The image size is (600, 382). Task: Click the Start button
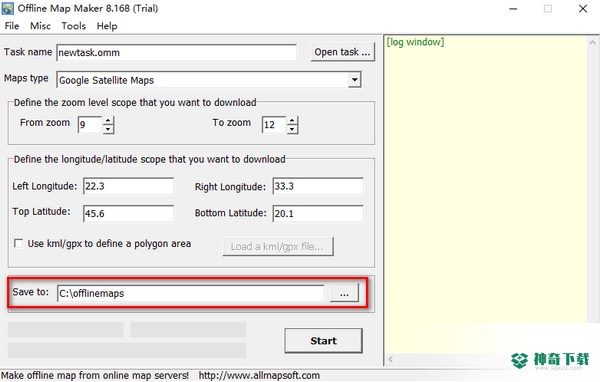(323, 341)
